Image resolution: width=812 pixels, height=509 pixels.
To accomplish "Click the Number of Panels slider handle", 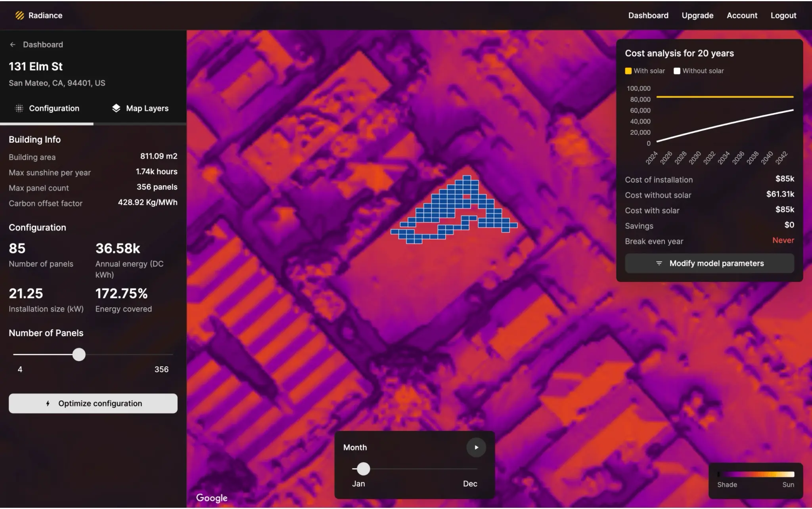I will click(79, 354).
